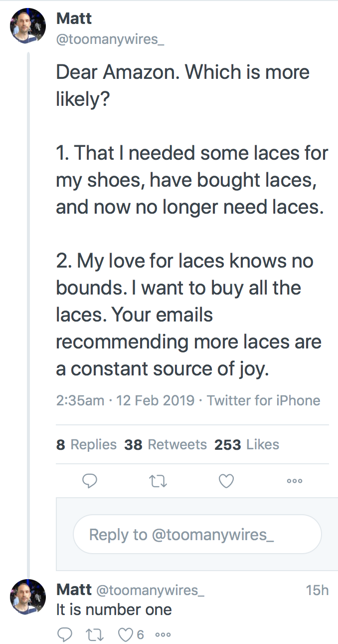Image resolution: width=338 pixels, height=644 pixels.
Task: Open the @toomanywires_ handle in tweet header
Action: [x=110, y=40]
